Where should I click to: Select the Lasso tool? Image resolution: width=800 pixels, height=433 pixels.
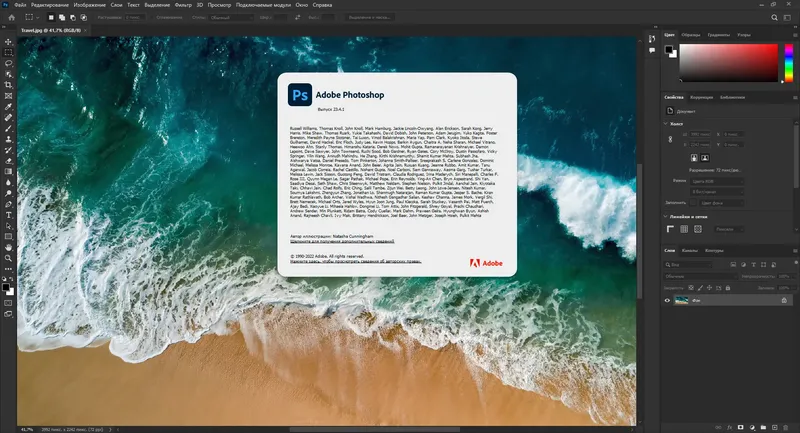click(8, 63)
